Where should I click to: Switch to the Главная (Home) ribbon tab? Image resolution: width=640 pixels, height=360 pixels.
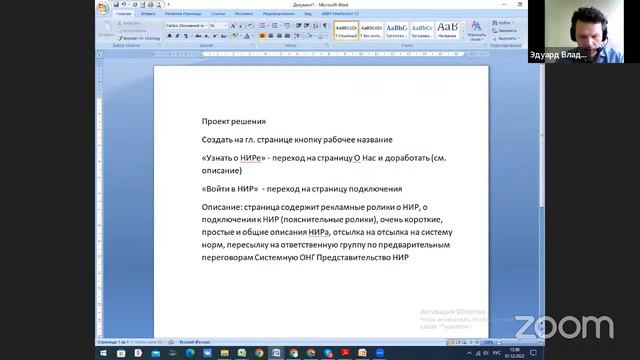click(x=123, y=14)
